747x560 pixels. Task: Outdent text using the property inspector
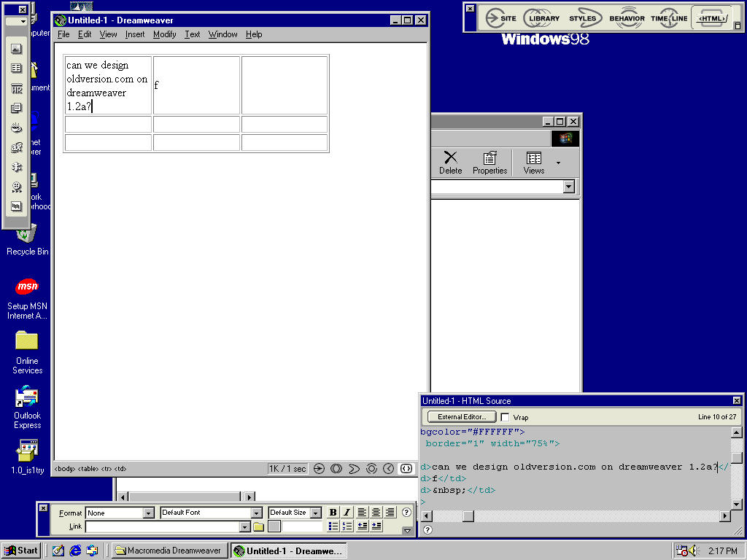(363, 526)
